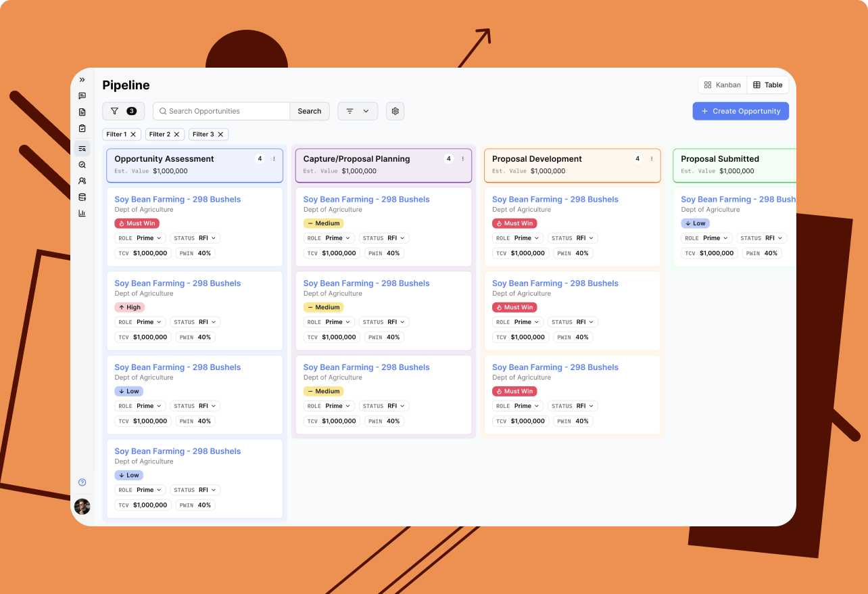868x594 pixels.
Task: Click Opportunity Assessment column title
Action: point(164,159)
